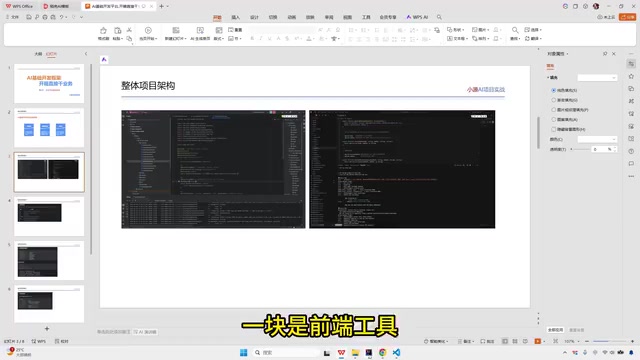
Task: Click the properties settings sidebar icon at top
Action: tap(631, 64)
